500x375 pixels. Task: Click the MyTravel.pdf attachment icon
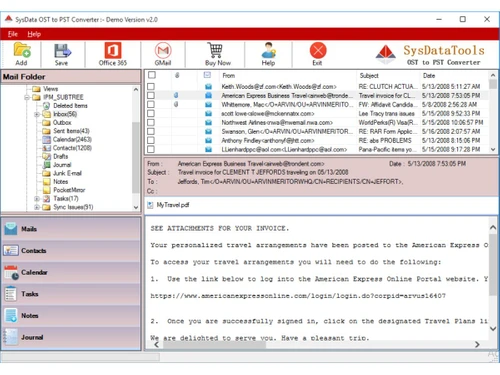coord(150,205)
